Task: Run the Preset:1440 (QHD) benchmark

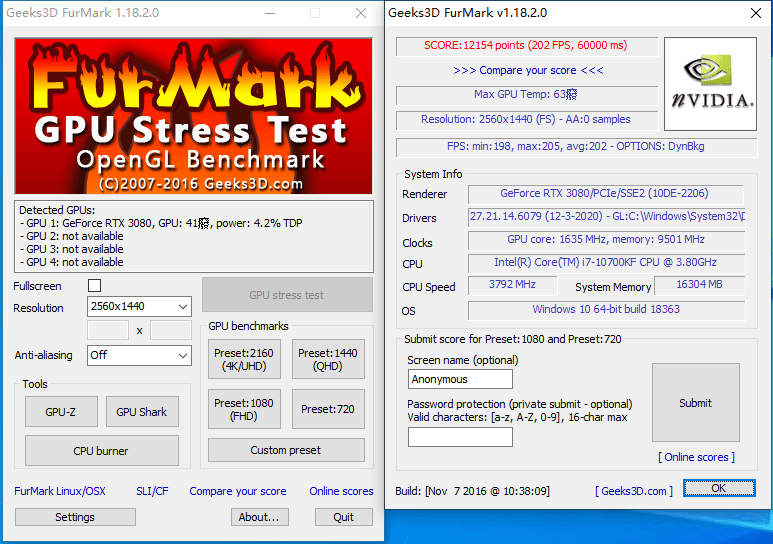Action: click(x=328, y=359)
